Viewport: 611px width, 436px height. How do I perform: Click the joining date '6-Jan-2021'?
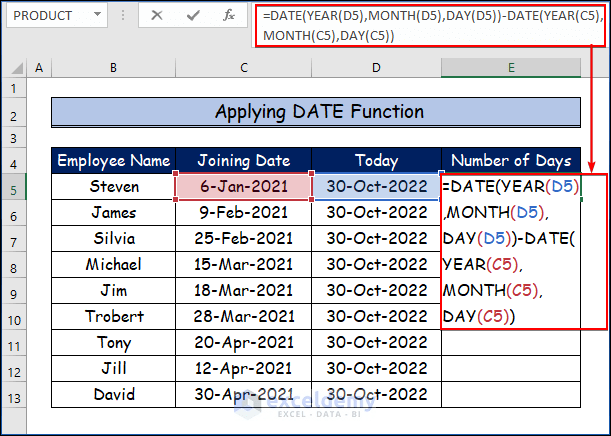[x=244, y=187]
